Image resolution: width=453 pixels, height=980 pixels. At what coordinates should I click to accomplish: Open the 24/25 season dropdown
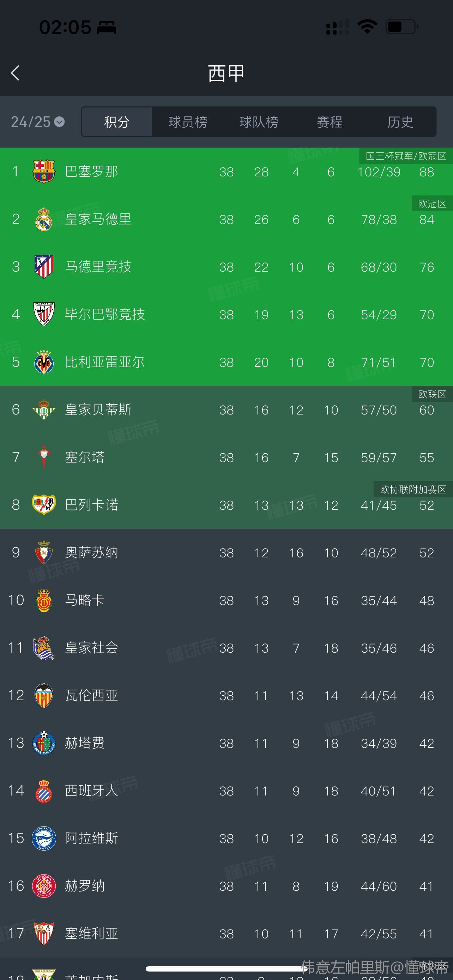[38, 122]
